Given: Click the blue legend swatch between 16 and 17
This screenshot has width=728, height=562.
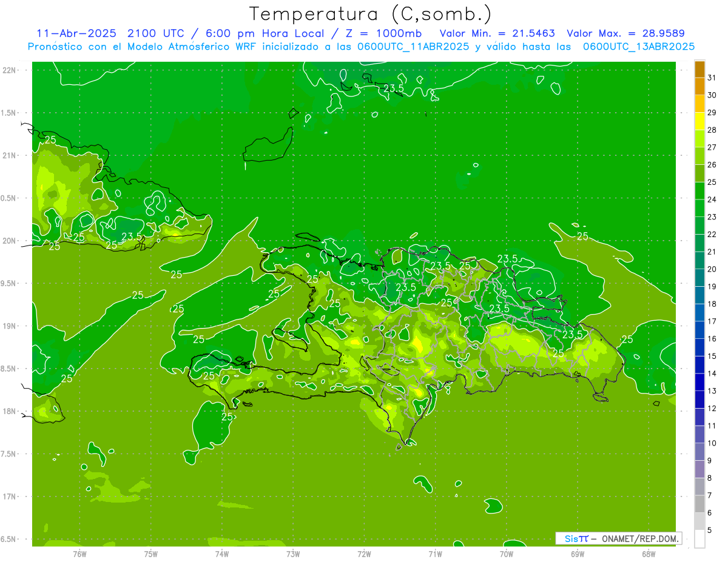Looking at the screenshot, I should pos(699,330).
